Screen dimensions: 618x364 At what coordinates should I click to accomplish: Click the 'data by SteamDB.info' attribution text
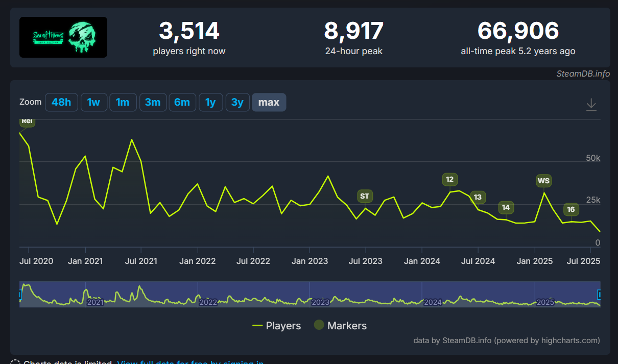(x=507, y=340)
